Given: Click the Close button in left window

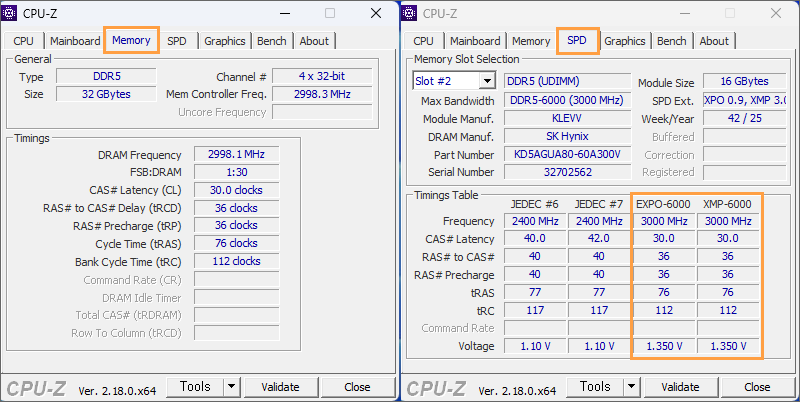Looking at the screenshot, I should (357, 387).
